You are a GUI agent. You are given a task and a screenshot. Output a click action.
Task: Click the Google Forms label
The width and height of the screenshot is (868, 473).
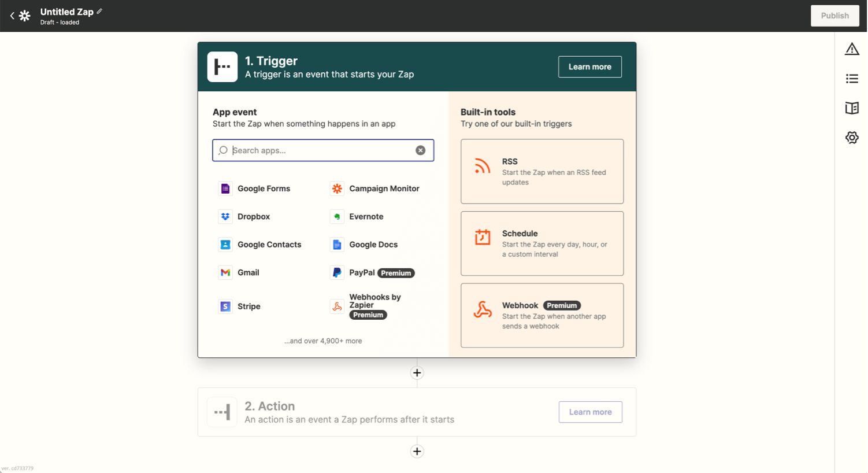tap(264, 189)
